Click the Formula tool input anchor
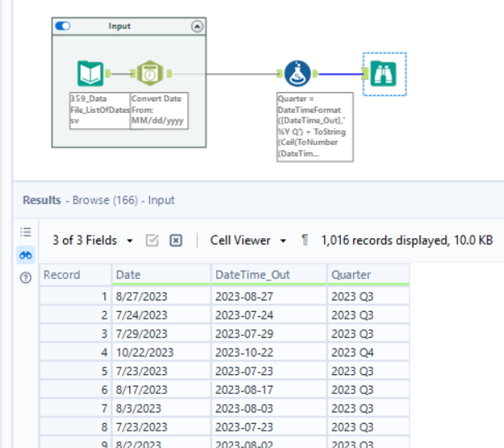Screen dimensions: 504x448 [x=279, y=74]
